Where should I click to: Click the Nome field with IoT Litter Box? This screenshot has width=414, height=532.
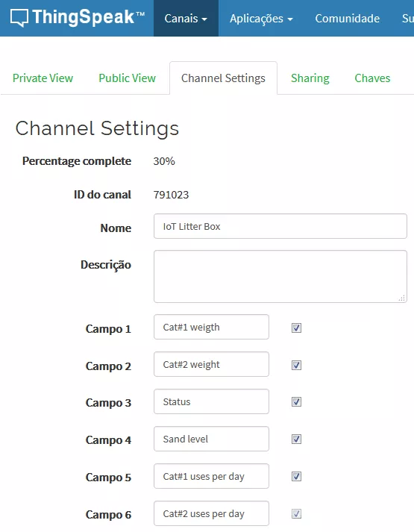(x=280, y=226)
